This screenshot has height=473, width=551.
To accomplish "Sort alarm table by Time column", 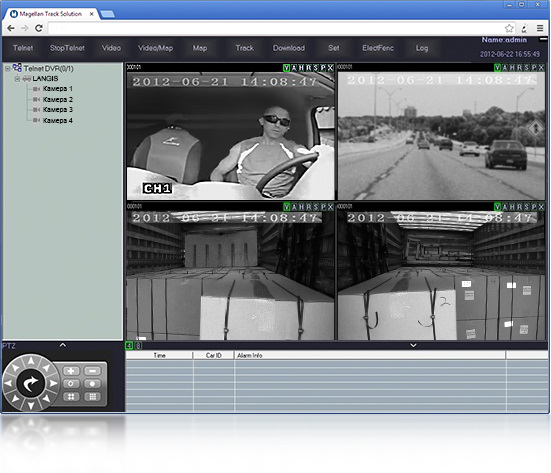I will [159, 355].
